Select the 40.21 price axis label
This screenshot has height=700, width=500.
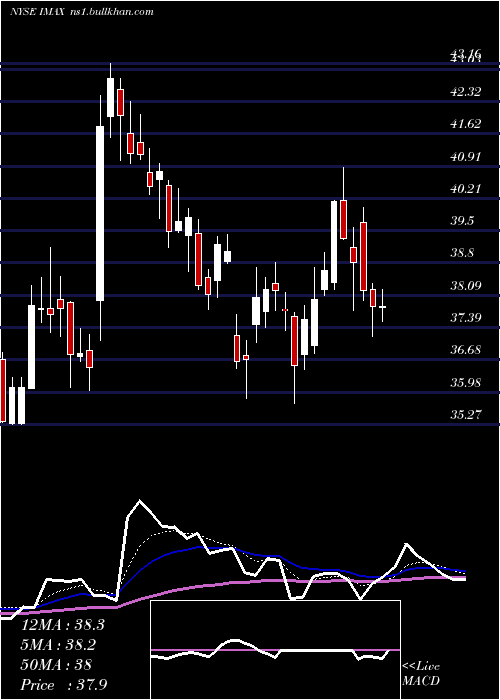[x=466, y=189]
